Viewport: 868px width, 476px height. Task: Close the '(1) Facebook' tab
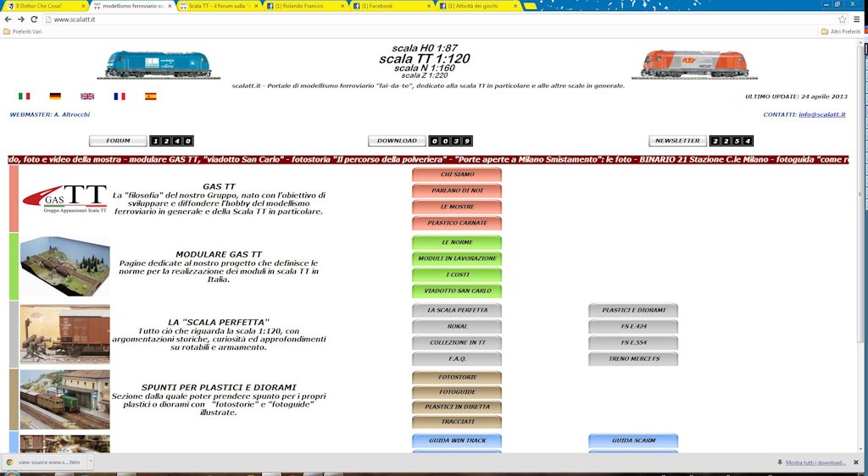point(429,6)
